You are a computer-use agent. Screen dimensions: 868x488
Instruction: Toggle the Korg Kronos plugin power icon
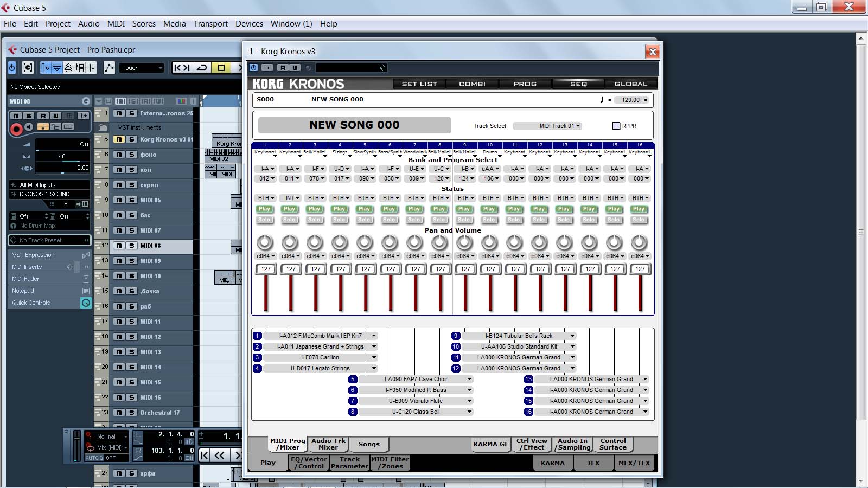[253, 68]
